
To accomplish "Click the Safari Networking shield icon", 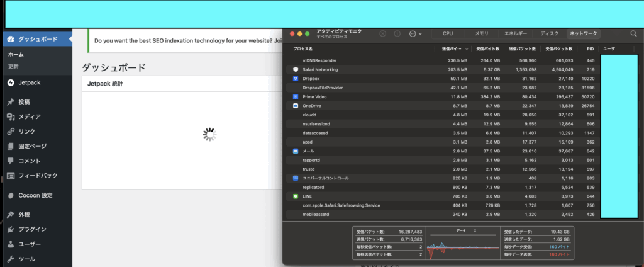I will 296,69.
